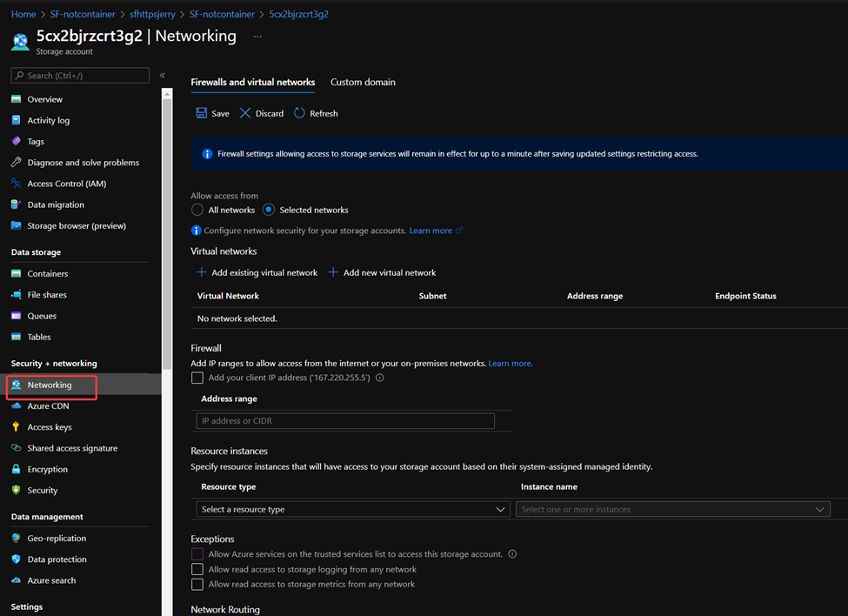Click Add new virtual network

coord(383,272)
